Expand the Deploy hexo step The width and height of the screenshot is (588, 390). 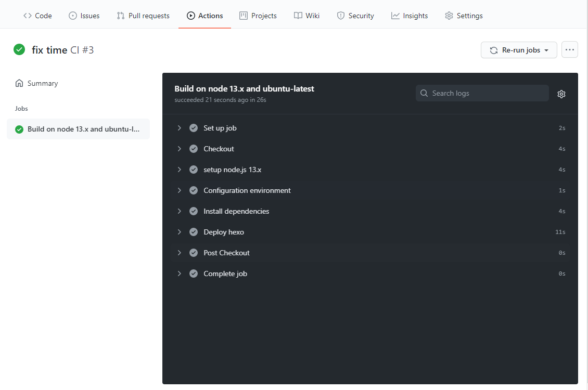coord(180,232)
